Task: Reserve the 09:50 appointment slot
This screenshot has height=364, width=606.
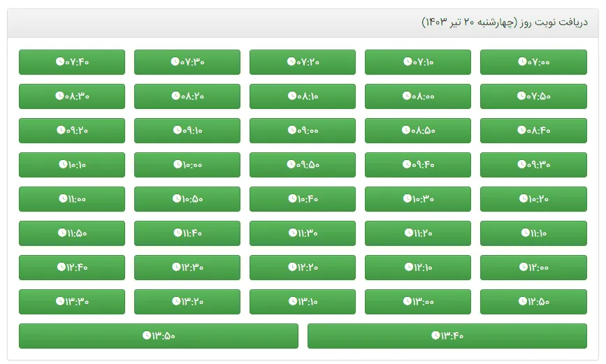Action: [x=303, y=165]
